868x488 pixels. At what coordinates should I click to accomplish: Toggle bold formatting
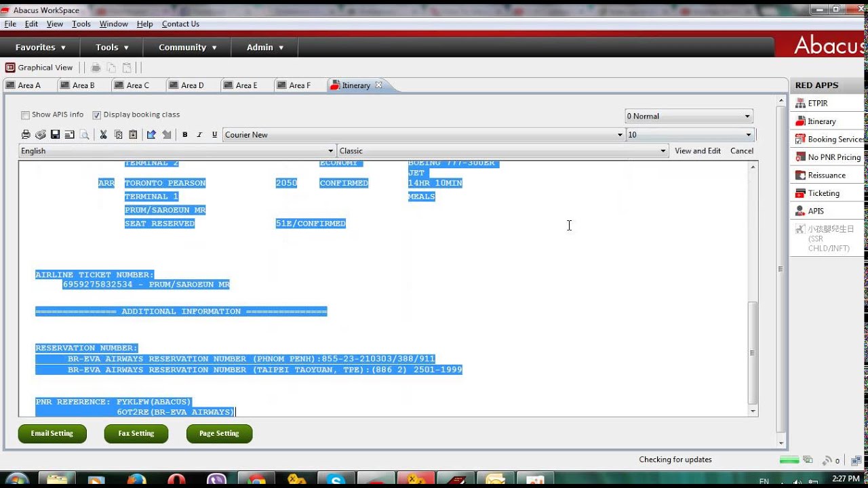click(184, 135)
